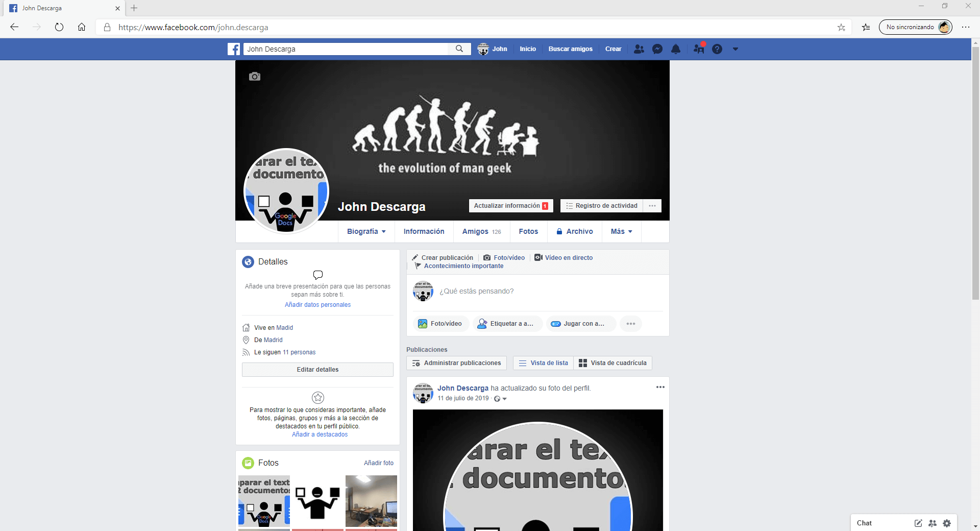
Task: Open the Fotos tab
Action: click(x=528, y=231)
